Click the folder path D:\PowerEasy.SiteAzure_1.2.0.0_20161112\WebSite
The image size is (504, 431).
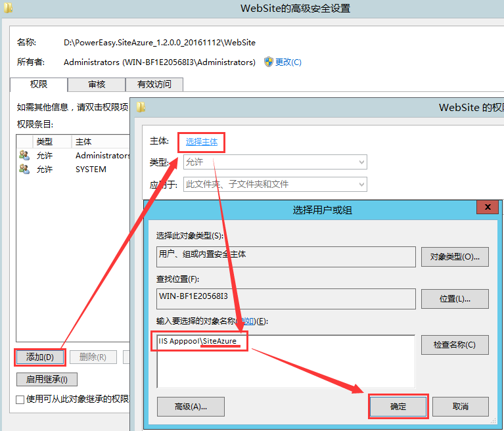point(160,43)
